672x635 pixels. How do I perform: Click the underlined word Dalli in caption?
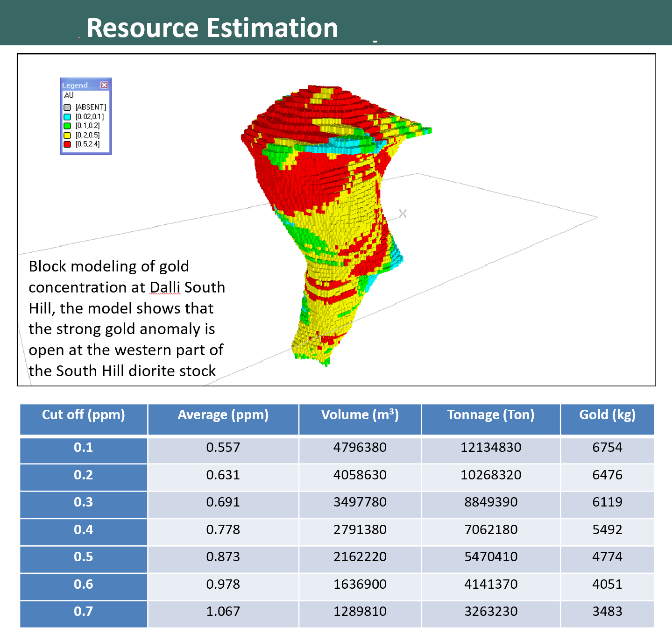tap(165, 287)
